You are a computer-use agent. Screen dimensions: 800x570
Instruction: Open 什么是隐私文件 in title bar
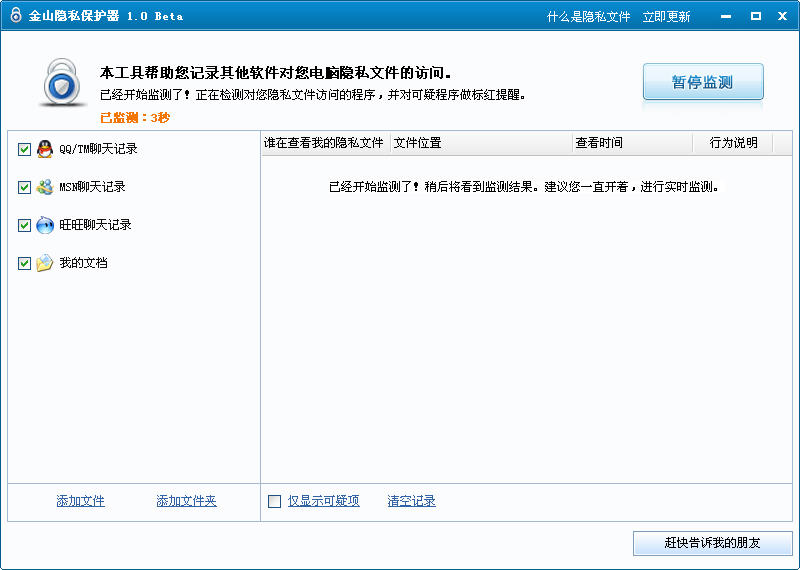click(x=589, y=17)
